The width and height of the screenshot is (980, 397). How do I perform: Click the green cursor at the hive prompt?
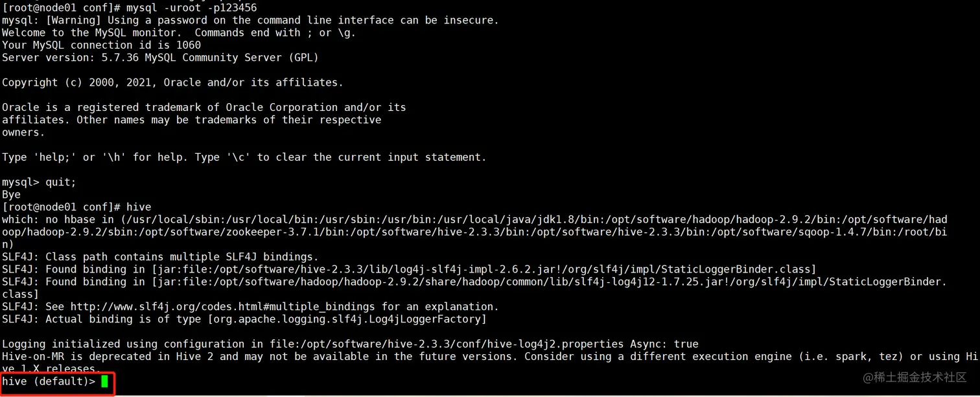104,381
